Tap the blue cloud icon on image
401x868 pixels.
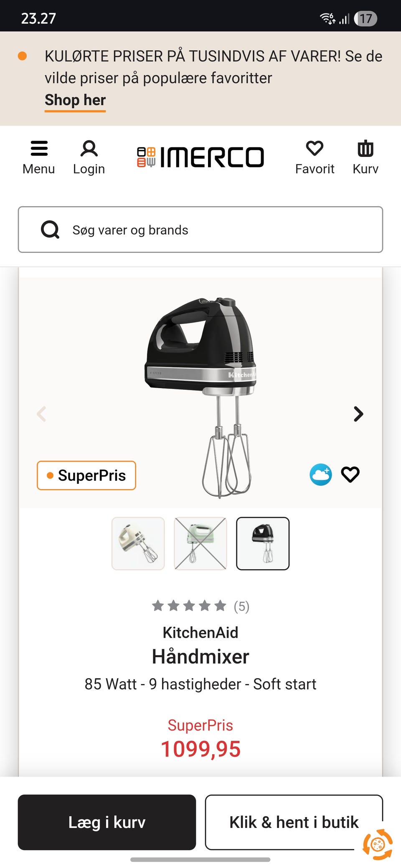coord(321,474)
